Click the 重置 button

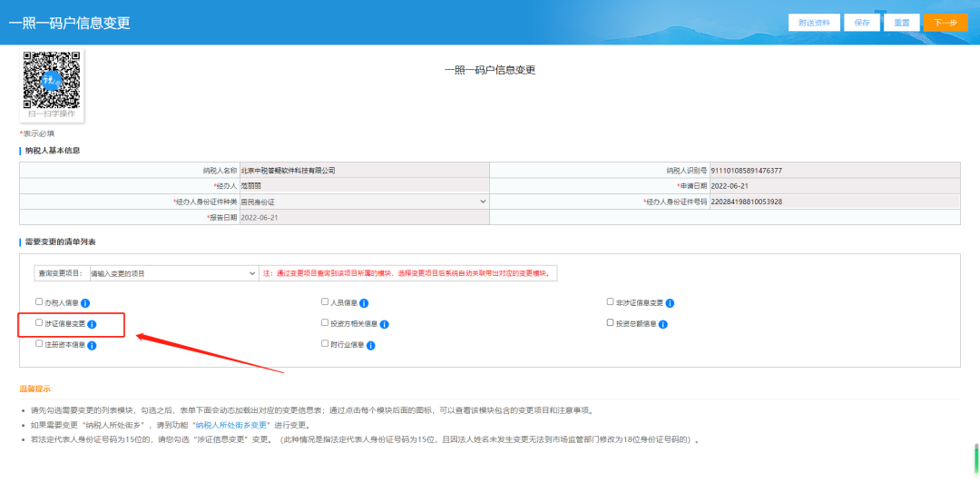tap(901, 23)
